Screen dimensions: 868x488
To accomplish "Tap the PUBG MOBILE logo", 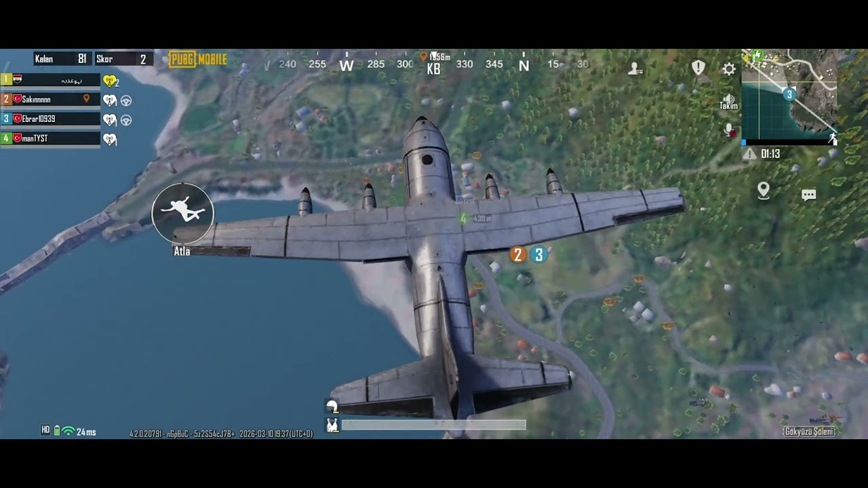I will 198,59.
